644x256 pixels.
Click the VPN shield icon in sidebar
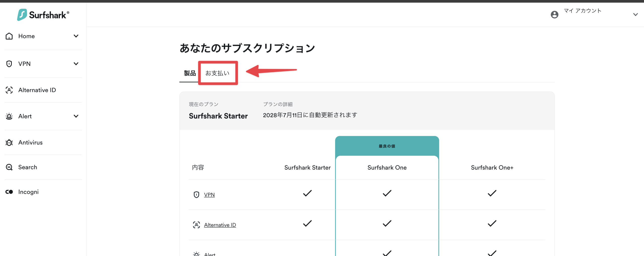pyautogui.click(x=9, y=64)
